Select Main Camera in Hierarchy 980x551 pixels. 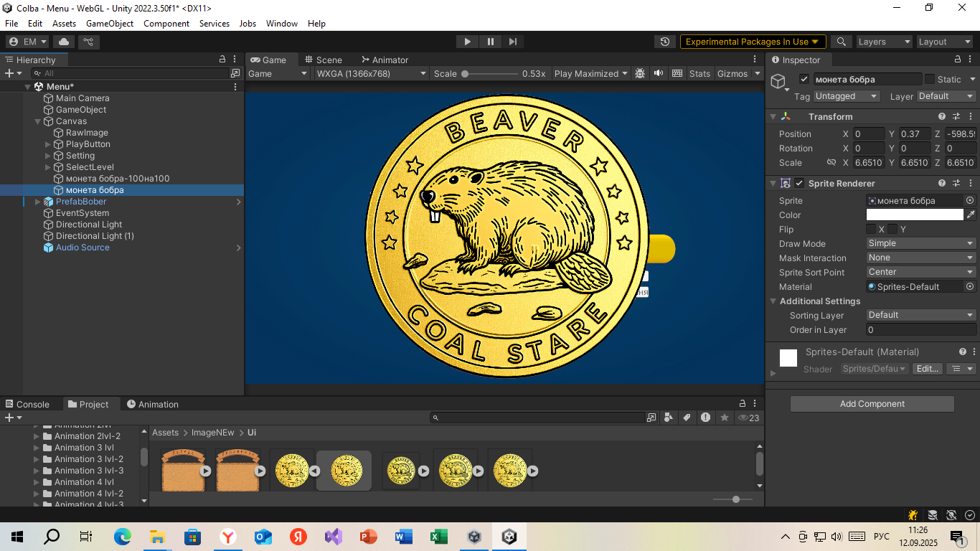[83, 98]
